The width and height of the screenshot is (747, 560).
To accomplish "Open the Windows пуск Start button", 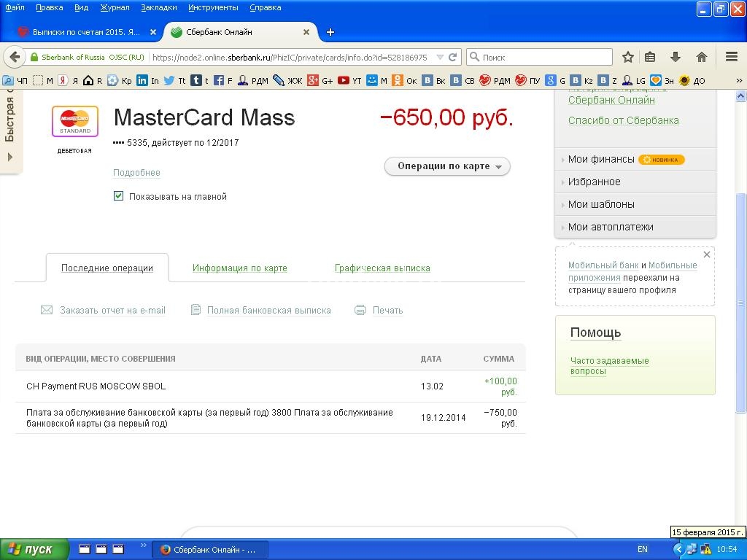I will [35, 550].
